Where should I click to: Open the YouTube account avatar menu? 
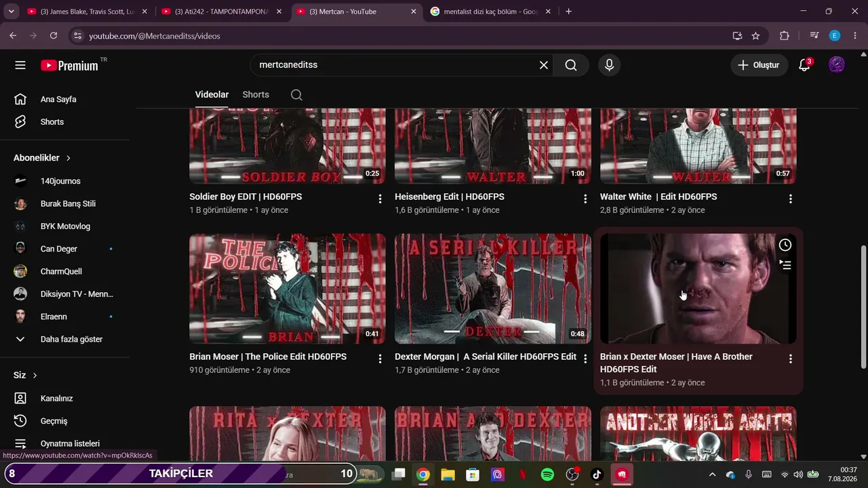tap(837, 65)
